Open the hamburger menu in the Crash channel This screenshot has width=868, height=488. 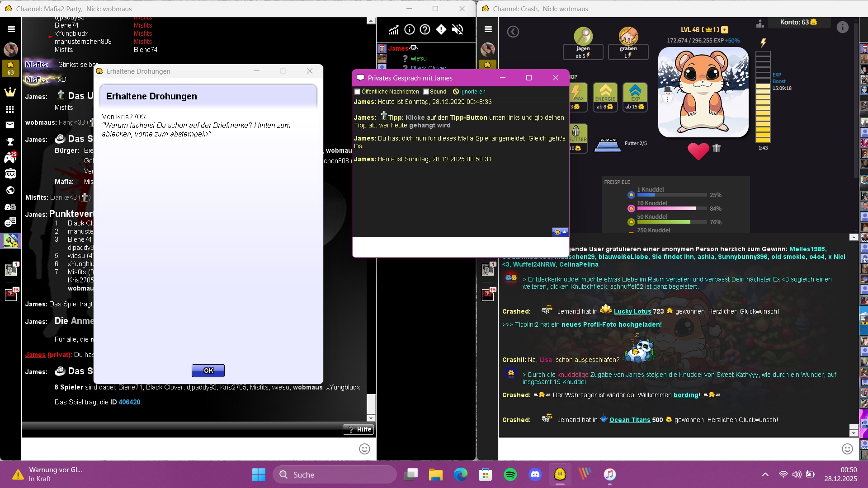pyautogui.click(x=488, y=29)
